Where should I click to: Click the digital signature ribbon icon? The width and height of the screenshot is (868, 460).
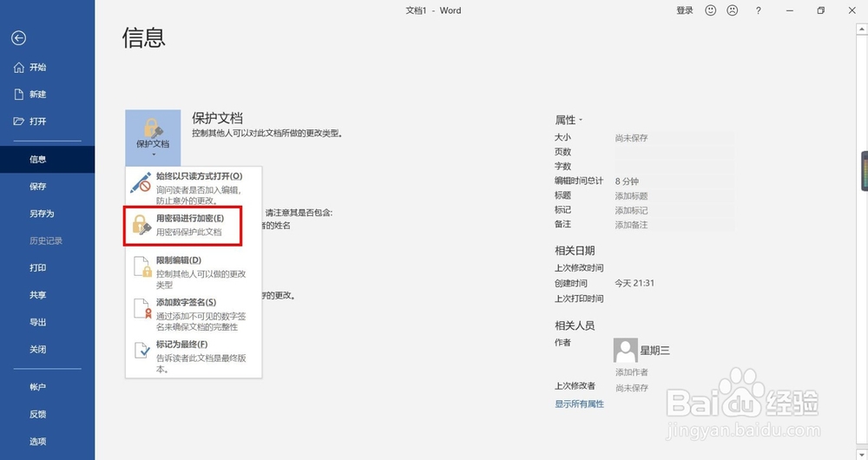pos(142,309)
